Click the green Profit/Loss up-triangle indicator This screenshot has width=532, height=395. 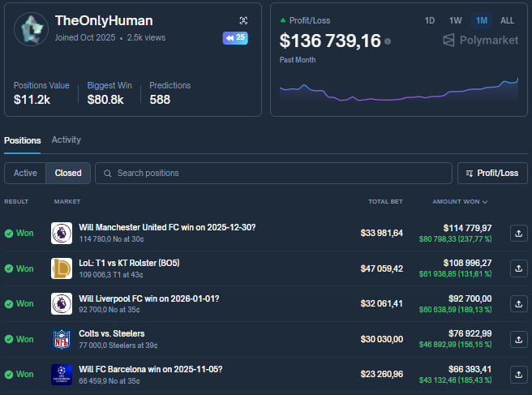[x=283, y=20]
